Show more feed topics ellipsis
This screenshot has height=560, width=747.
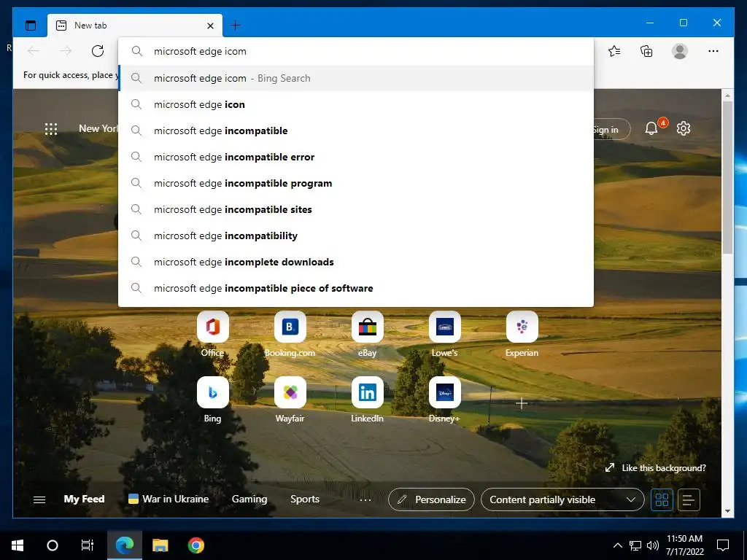click(365, 499)
